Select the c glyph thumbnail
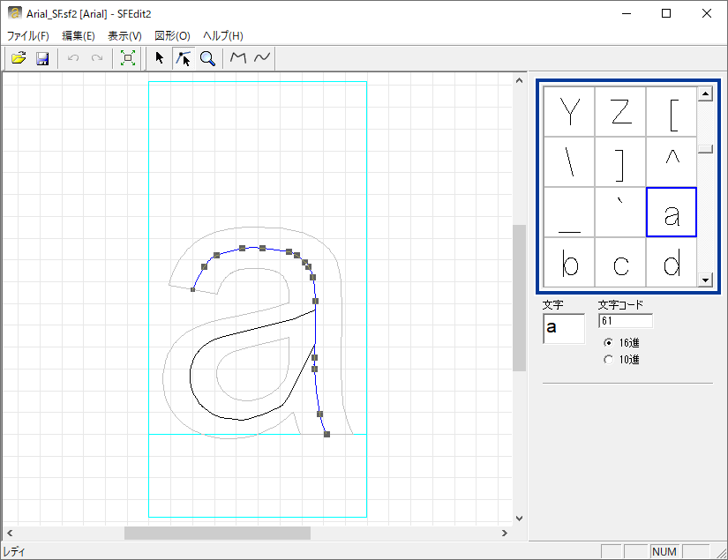728x560 pixels. point(620,263)
